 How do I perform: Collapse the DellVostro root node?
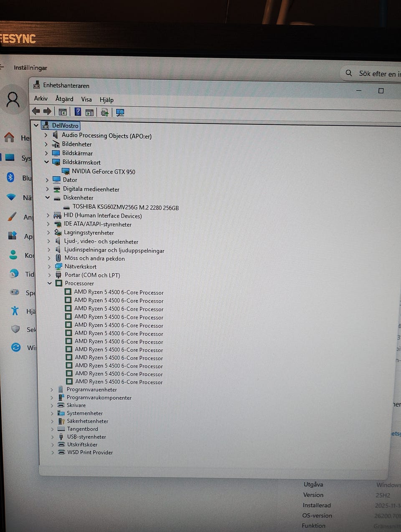pos(36,125)
